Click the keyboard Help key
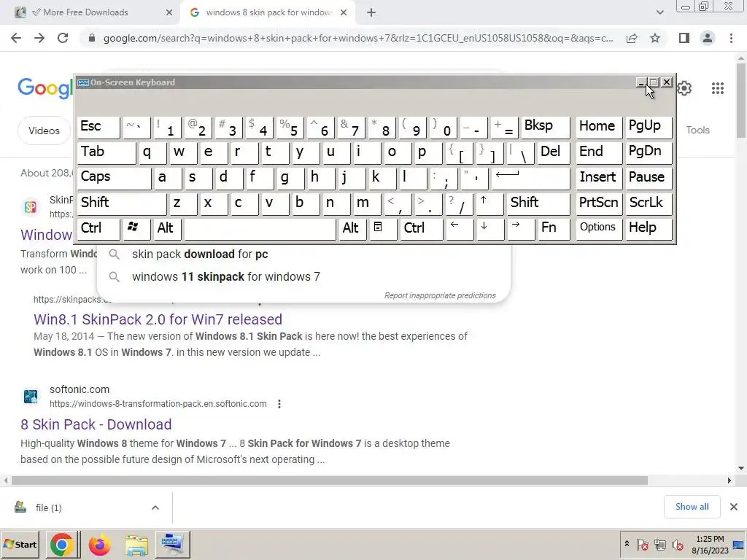This screenshot has height=560, width=747. coord(648,229)
